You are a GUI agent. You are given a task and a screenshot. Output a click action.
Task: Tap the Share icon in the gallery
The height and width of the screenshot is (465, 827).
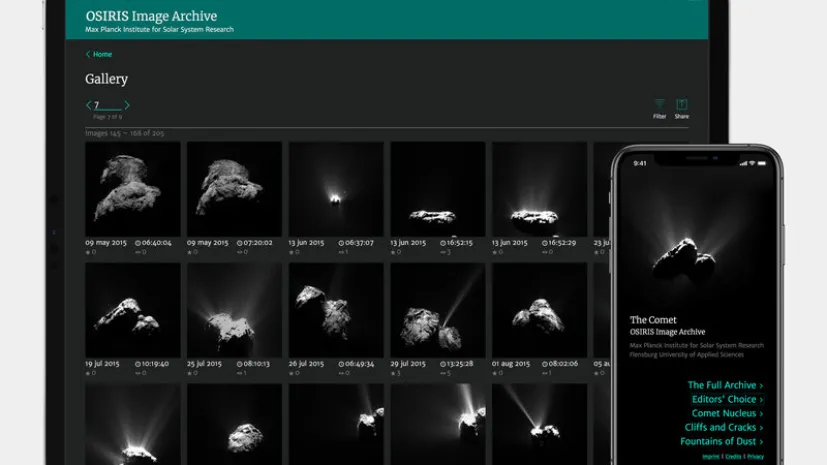click(681, 104)
